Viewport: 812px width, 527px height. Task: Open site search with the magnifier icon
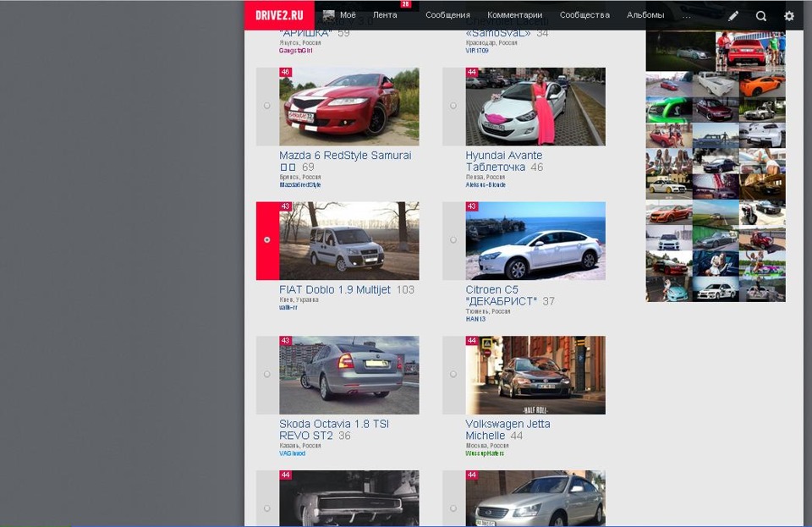coord(761,15)
